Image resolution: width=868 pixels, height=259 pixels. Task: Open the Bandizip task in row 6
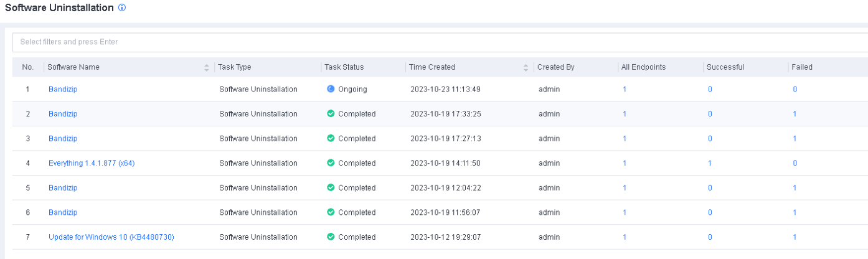pos(63,212)
